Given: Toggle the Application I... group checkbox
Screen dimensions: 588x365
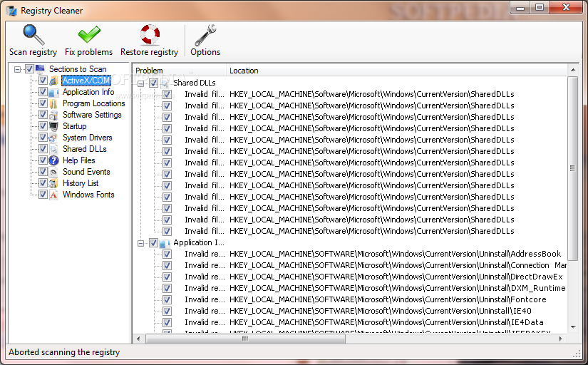Looking at the screenshot, I should click(153, 242).
